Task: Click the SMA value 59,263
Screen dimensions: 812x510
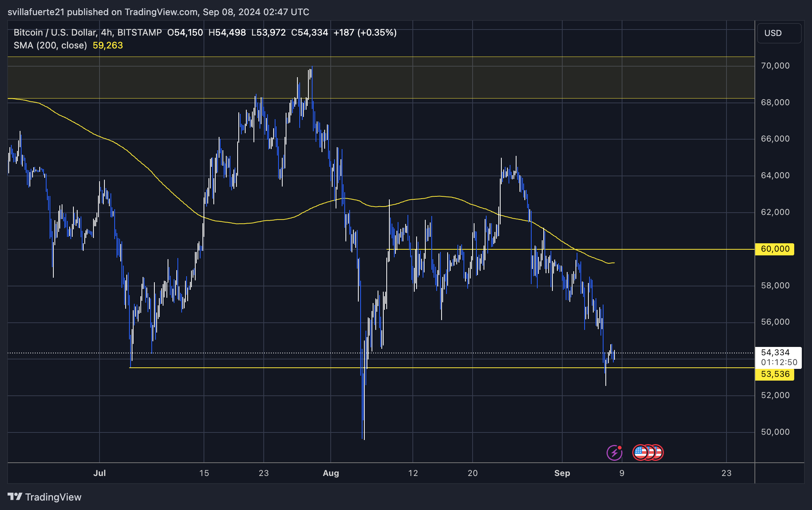Action: (107, 45)
